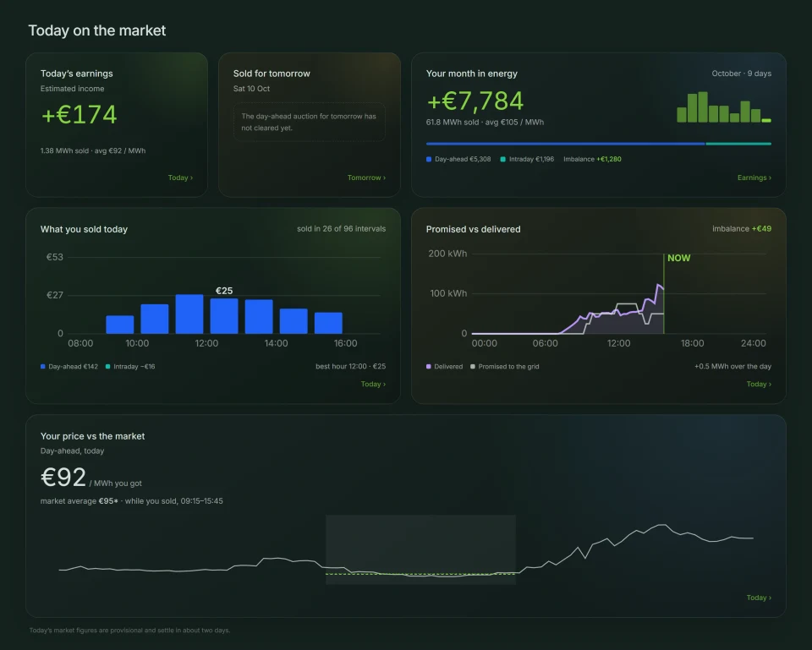
Task: Click the €92 per MWh price figure
Action: click(63, 478)
